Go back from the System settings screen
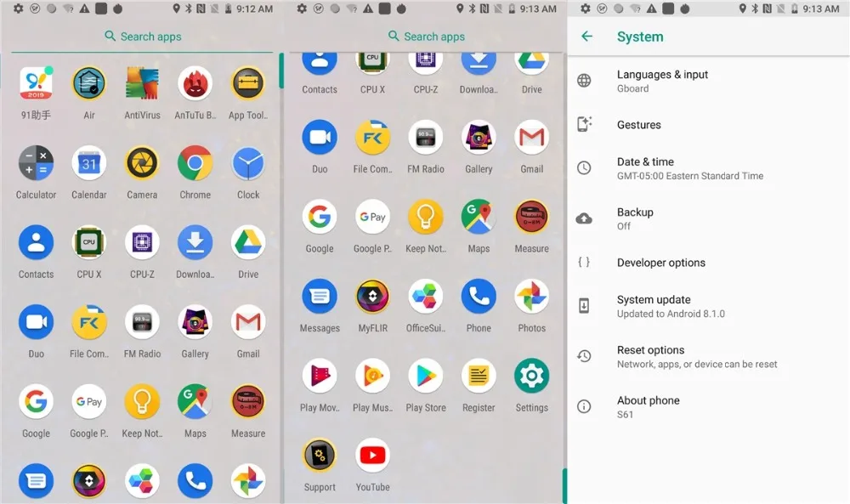850x504 pixels. pyautogui.click(x=586, y=37)
